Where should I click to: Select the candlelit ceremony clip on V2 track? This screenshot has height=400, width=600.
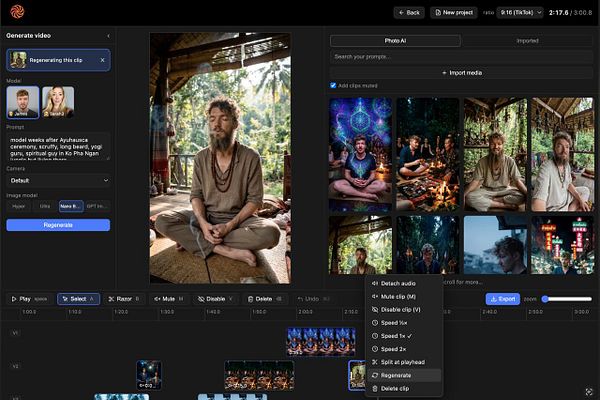pos(259,375)
